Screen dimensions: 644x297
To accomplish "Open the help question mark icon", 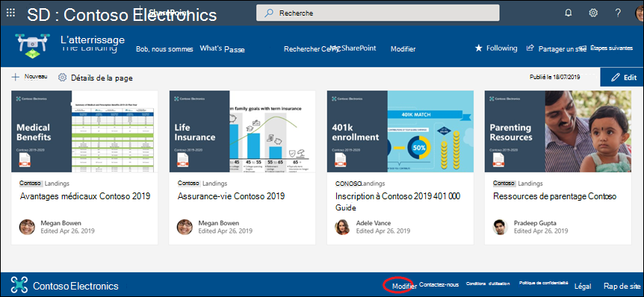I will 618,13.
